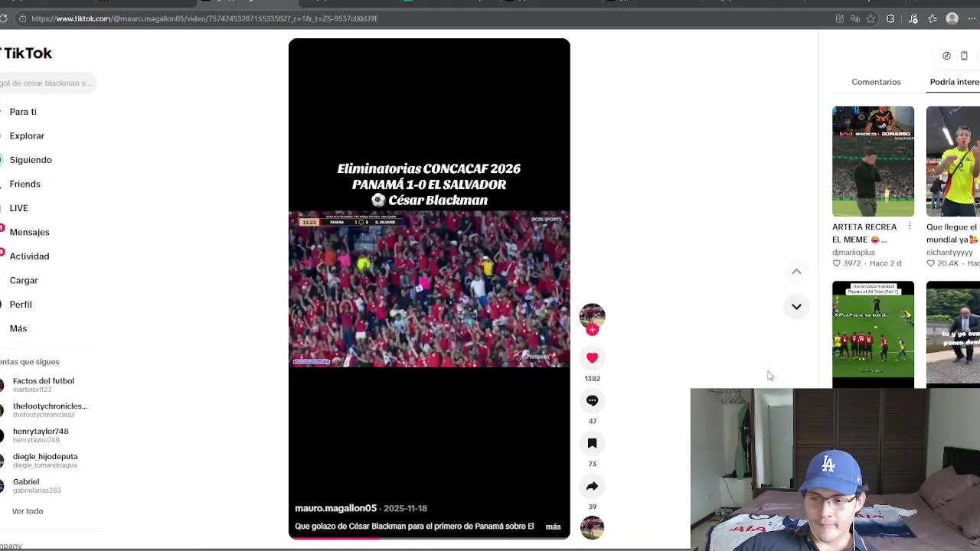Open browser settings and more menu
This screenshot has width=980, height=551.
click(973, 18)
